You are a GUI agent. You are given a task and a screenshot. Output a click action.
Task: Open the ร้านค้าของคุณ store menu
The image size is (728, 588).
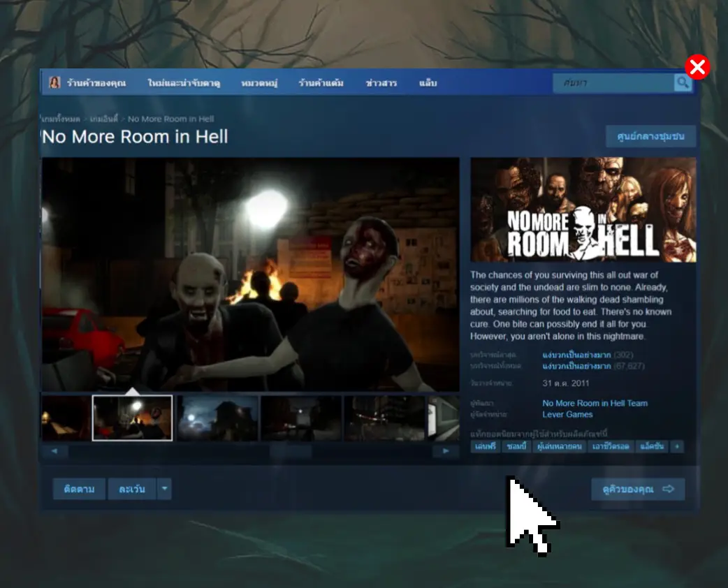[x=96, y=83]
